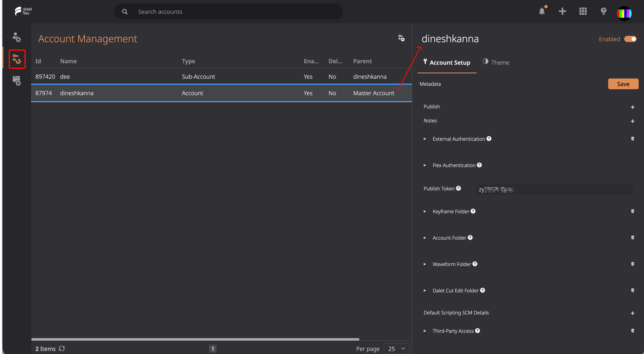Expand Waveform Folder section
This screenshot has width=644, height=354.
pyautogui.click(x=425, y=264)
